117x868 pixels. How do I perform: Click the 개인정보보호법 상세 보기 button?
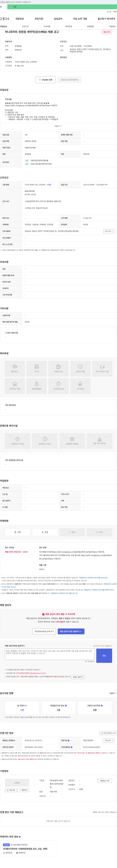click(44, 632)
